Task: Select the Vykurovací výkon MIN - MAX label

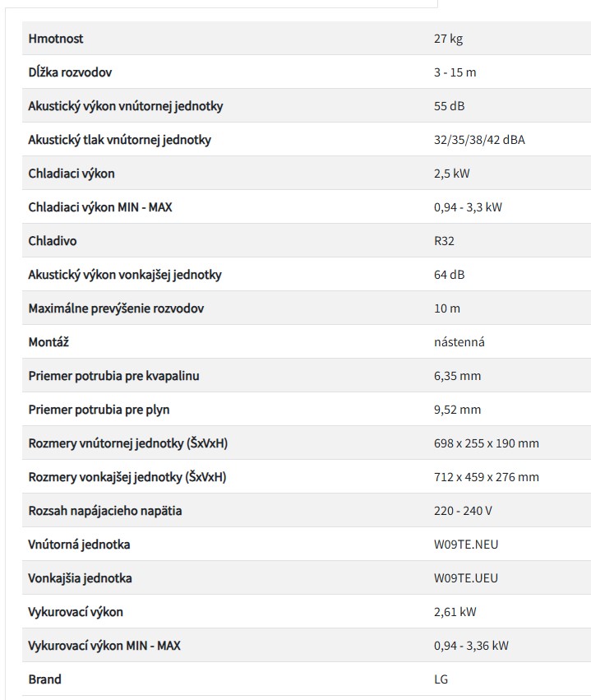Action: click(104, 646)
